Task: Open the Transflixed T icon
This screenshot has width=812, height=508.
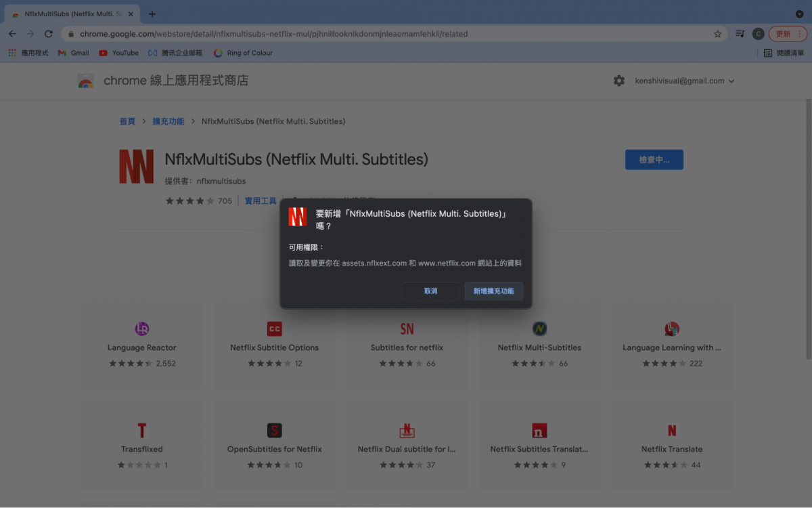Action: pos(141,431)
